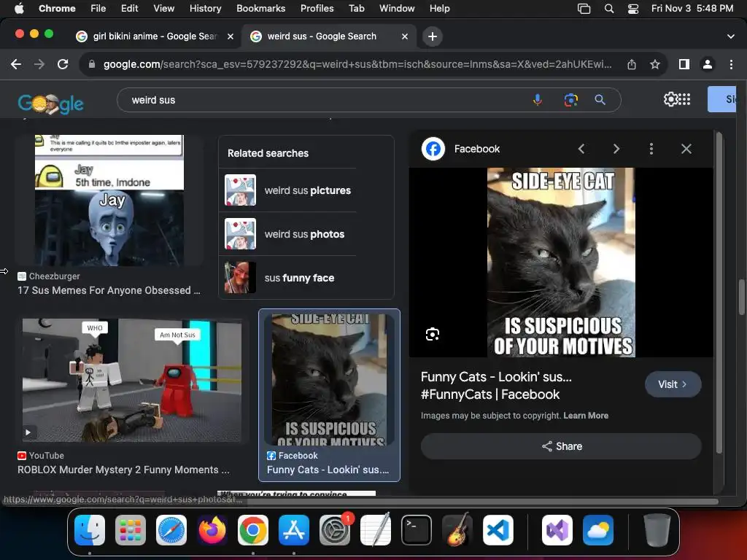The width and height of the screenshot is (747, 560).
Task: Click the address bar URL
Action: [357, 64]
